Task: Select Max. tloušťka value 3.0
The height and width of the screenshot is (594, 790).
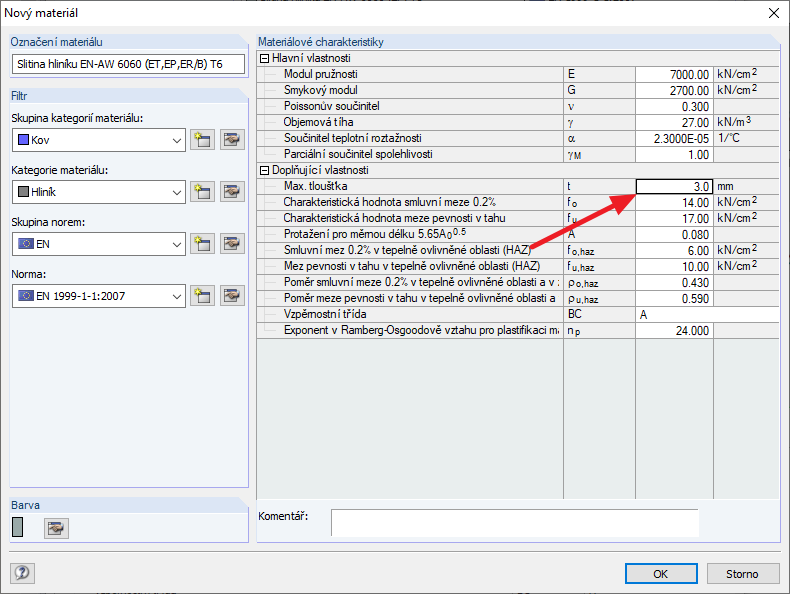Action: 674,186
